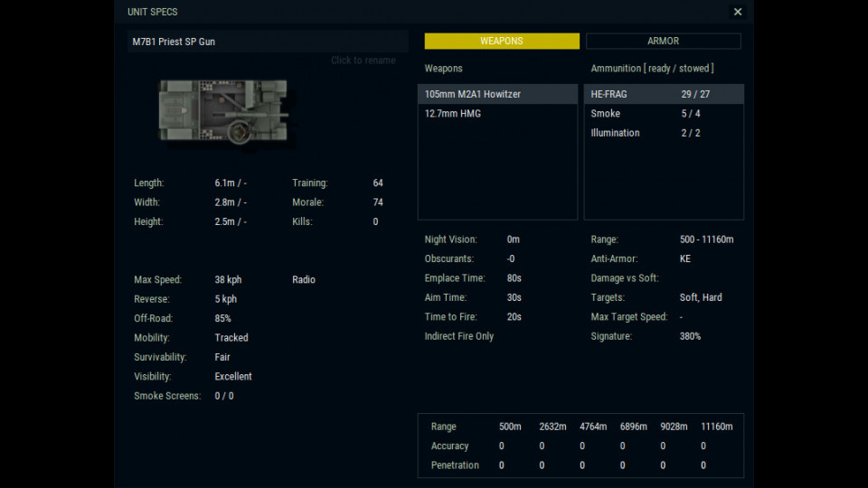This screenshot has height=488, width=868.
Task: Click the 9028m range column header
Action: pos(674,427)
